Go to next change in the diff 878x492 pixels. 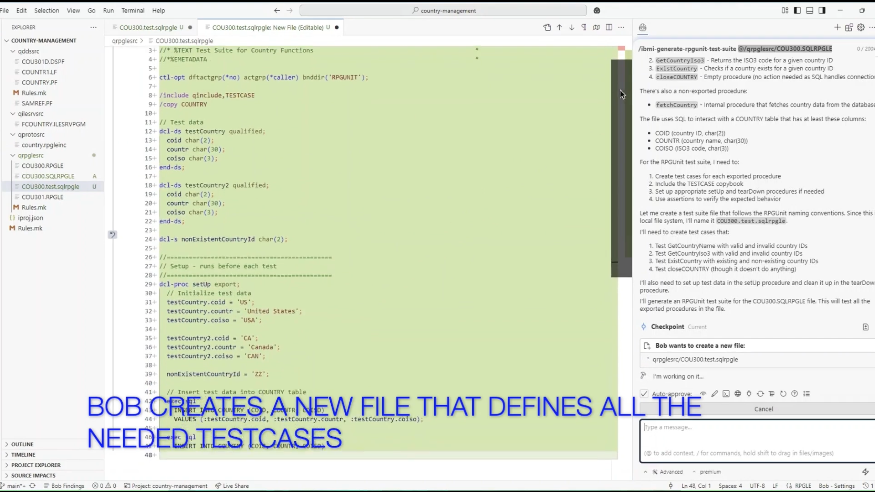pos(572,27)
